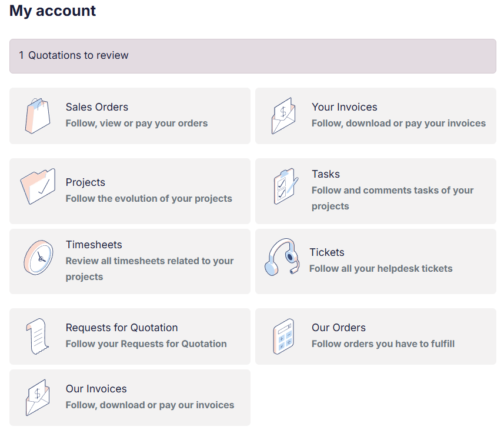The height and width of the screenshot is (430, 504).
Task: Click the Tickets headset icon
Action: pyautogui.click(x=281, y=257)
